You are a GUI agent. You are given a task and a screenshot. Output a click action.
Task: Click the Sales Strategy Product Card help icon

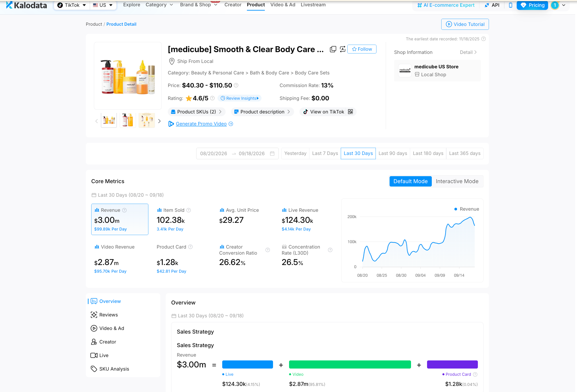pos(475,374)
